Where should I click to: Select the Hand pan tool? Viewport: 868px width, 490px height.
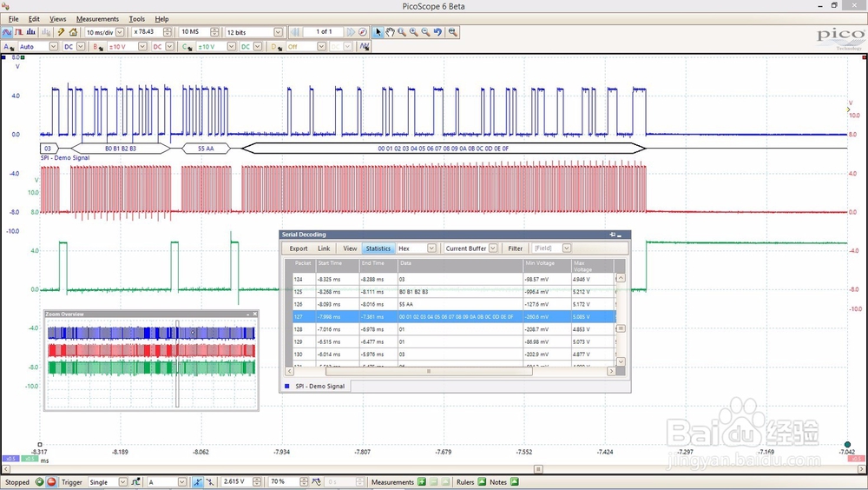[391, 32]
